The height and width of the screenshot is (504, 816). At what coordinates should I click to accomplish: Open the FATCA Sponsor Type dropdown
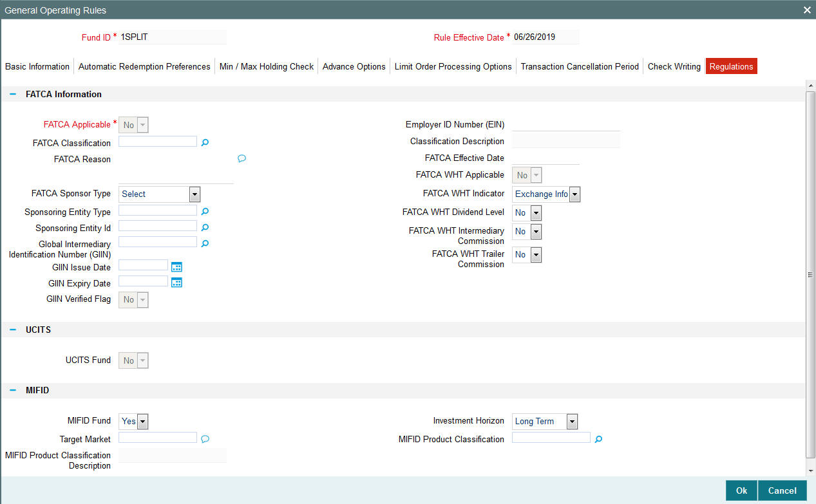194,194
